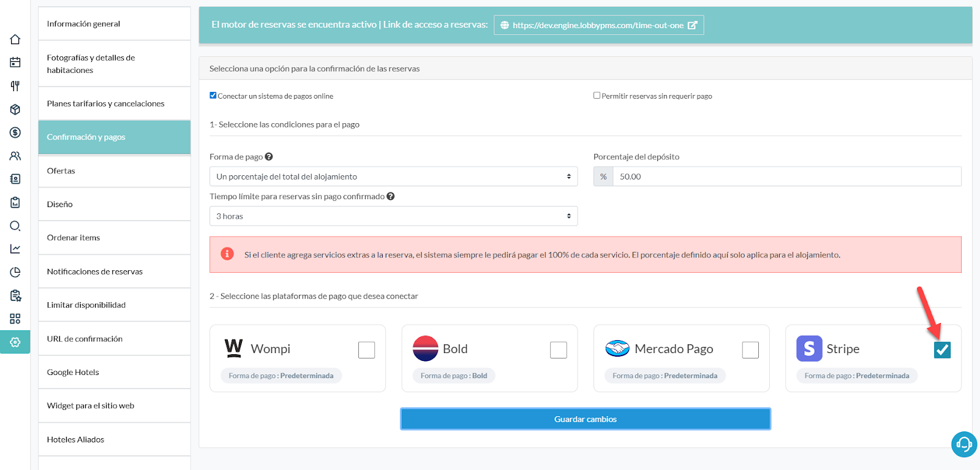Enable the Wompi payment platform checkbox
Image resolution: width=980 pixels, height=470 pixels.
366,350
